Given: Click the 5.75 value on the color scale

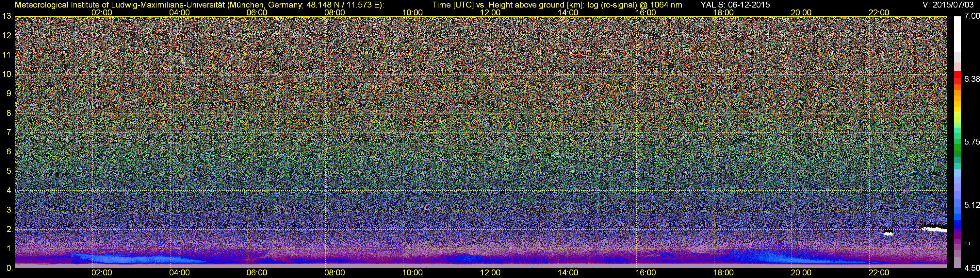Looking at the screenshot, I should pyautogui.click(x=972, y=142).
